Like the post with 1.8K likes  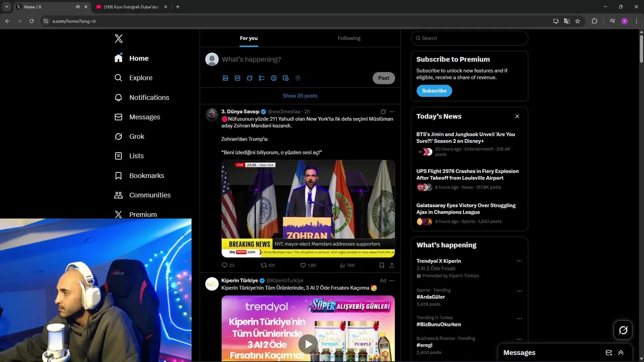[x=308, y=265]
